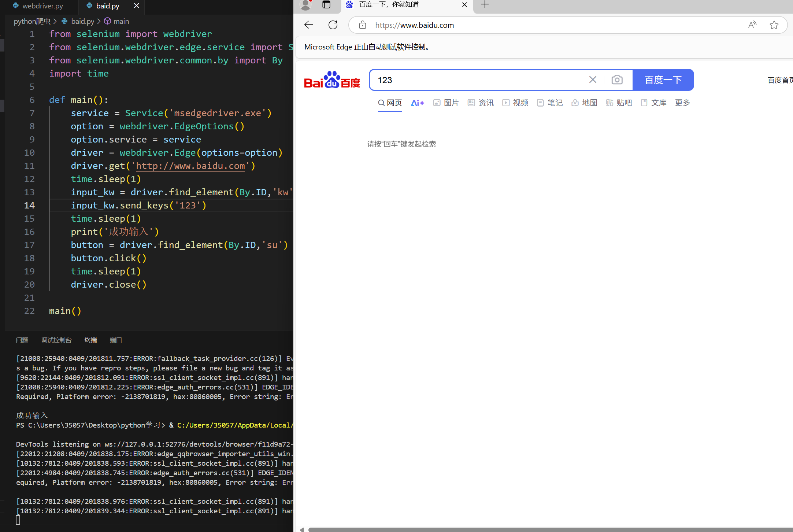This screenshot has height=532, width=793.
Task: Click 'import time' on line 4
Action: (79, 74)
